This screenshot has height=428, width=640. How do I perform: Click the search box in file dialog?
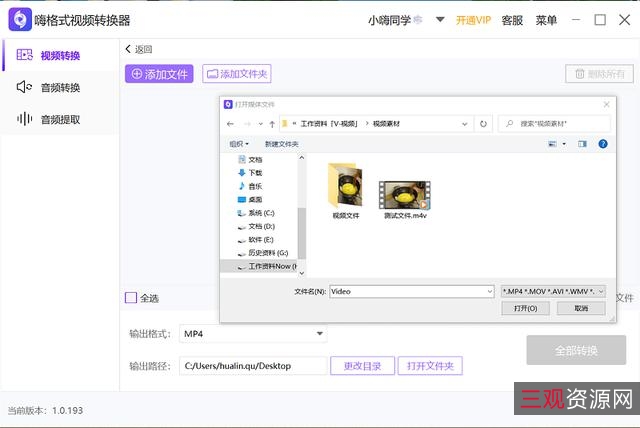point(554,124)
